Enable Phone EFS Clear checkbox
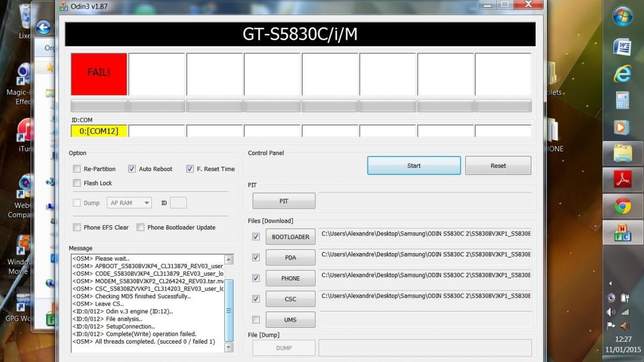Viewport: 644px width, 362px height. pyautogui.click(x=77, y=227)
